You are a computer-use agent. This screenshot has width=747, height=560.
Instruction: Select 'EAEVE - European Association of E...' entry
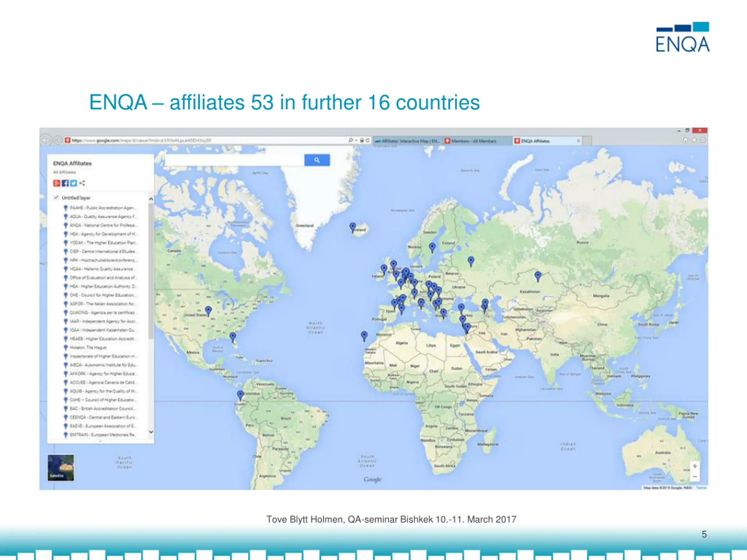point(100,426)
